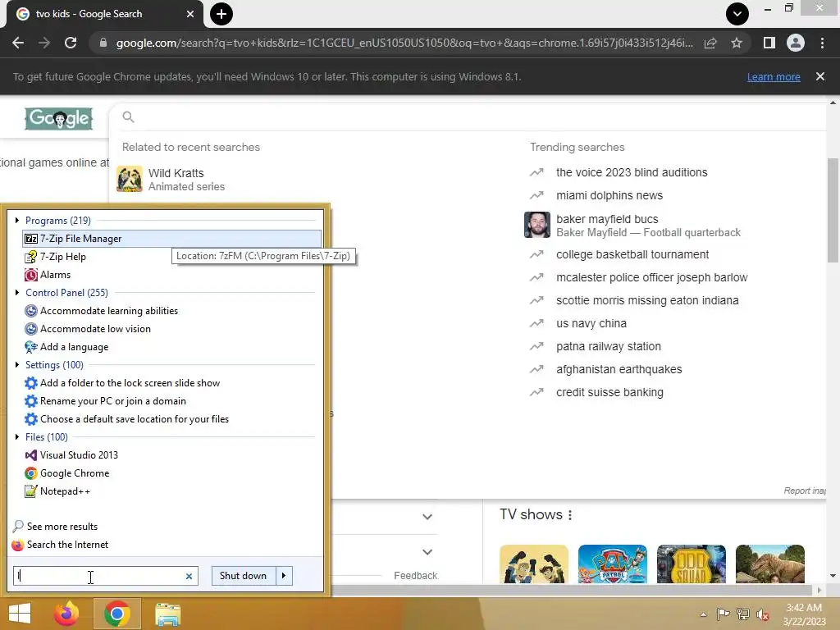
Task: Open new tab with plus button
Action: point(221,14)
